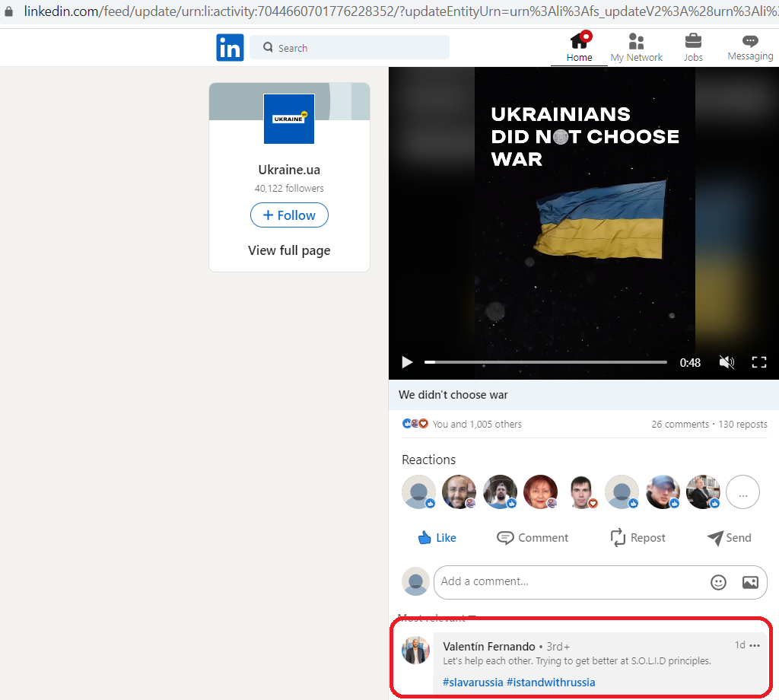Click the Send button
779x700 pixels.
[x=730, y=537]
